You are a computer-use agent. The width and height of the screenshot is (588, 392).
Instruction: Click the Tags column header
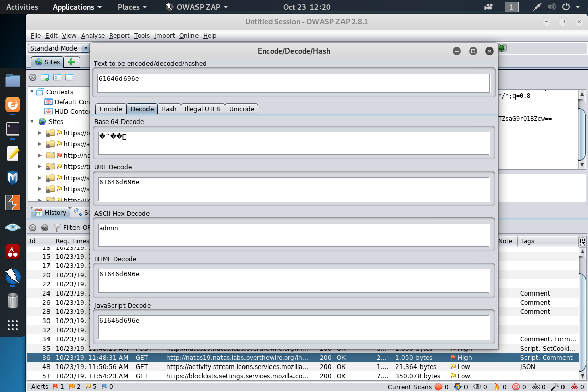pyautogui.click(x=548, y=241)
